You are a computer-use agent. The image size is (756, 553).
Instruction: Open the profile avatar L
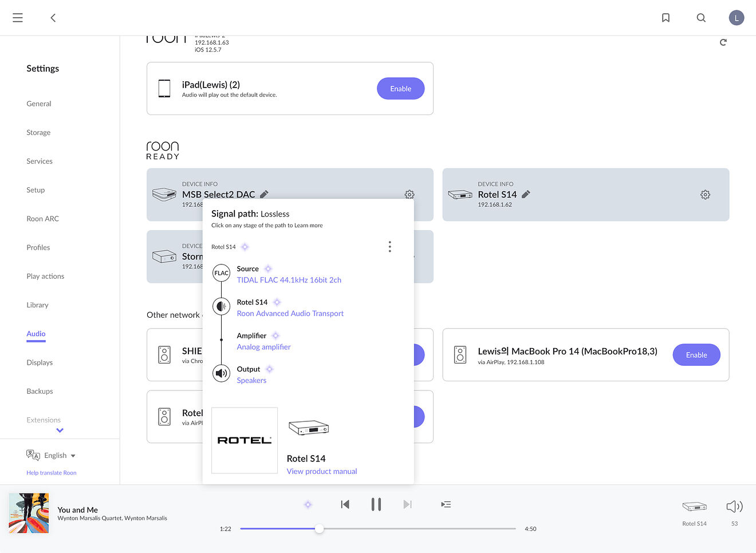coord(737,18)
